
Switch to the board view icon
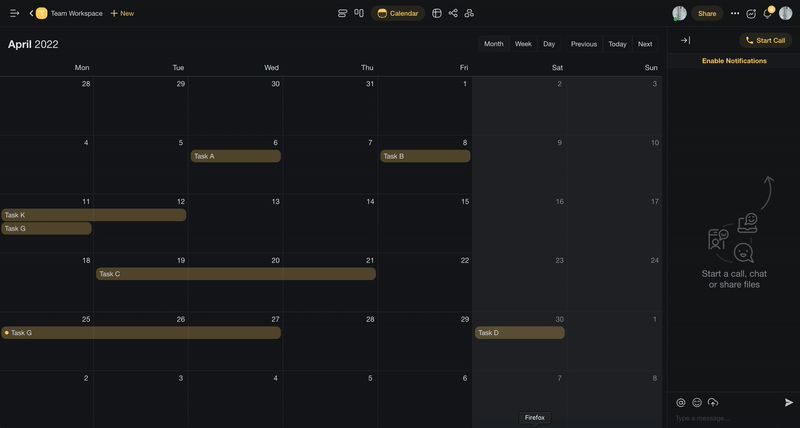click(x=359, y=13)
